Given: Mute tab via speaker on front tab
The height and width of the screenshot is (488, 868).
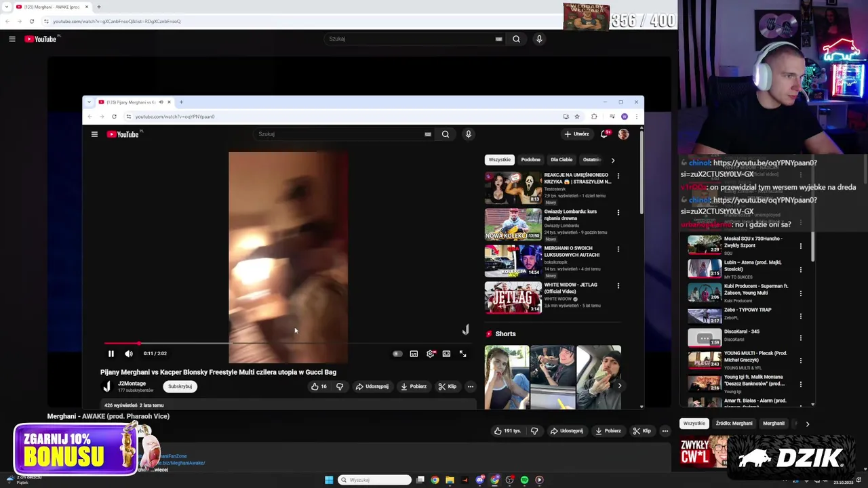Looking at the screenshot, I should click(x=161, y=102).
